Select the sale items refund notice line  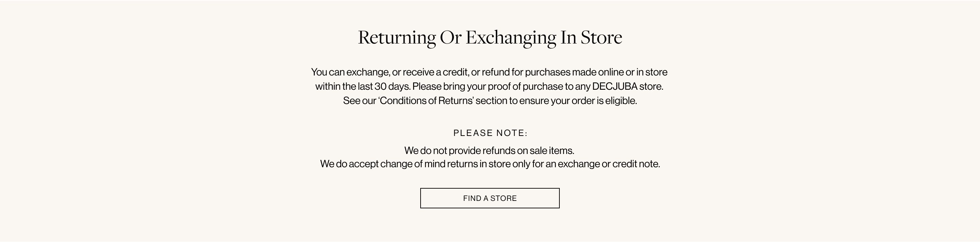489,151
